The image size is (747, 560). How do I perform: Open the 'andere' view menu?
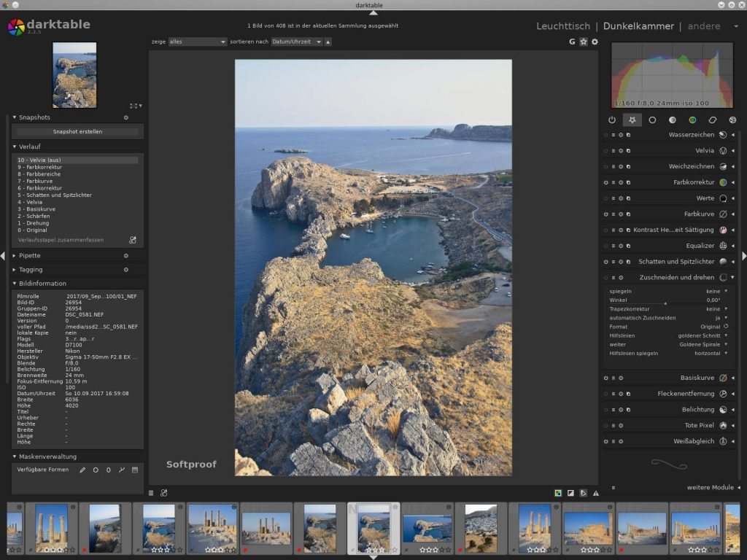click(703, 26)
